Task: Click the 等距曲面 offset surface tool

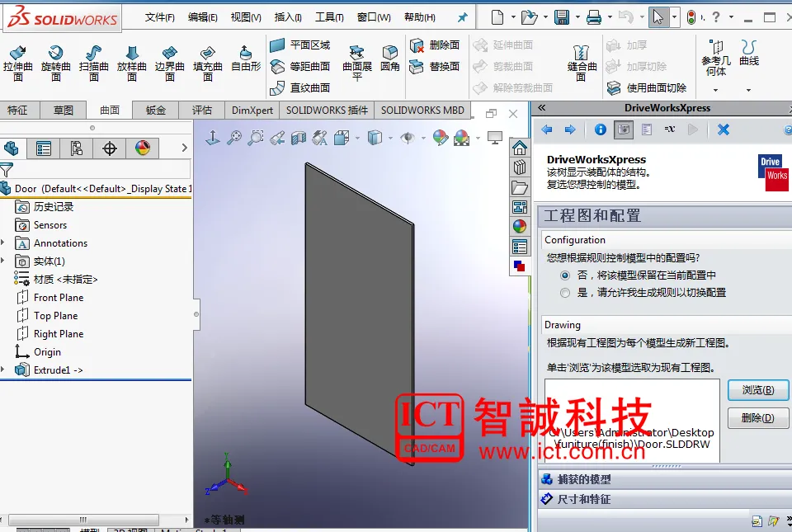Action: [300, 66]
